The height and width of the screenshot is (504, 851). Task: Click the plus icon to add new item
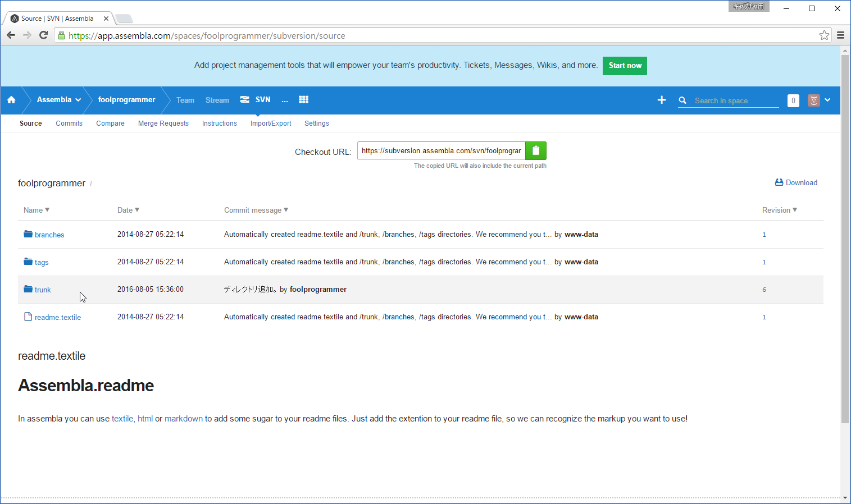pyautogui.click(x=662, y=100)
